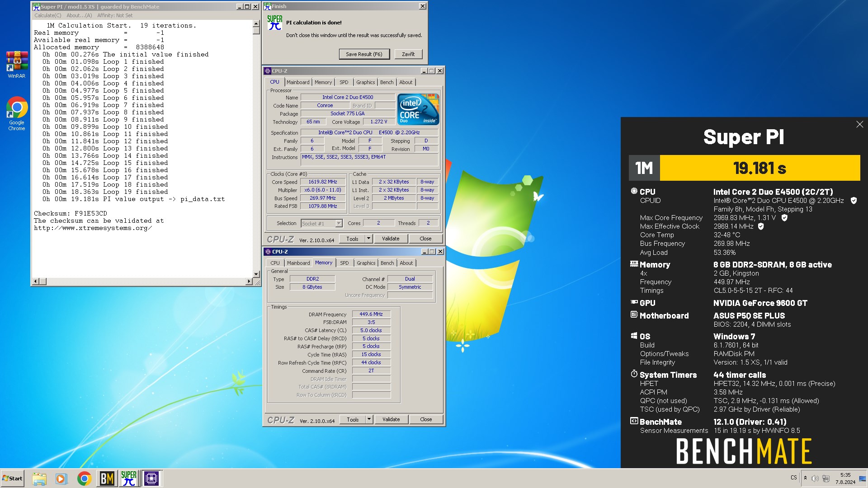Click the CS language indicator
This screenshot has width=868, height=488.
coord(794,478)
